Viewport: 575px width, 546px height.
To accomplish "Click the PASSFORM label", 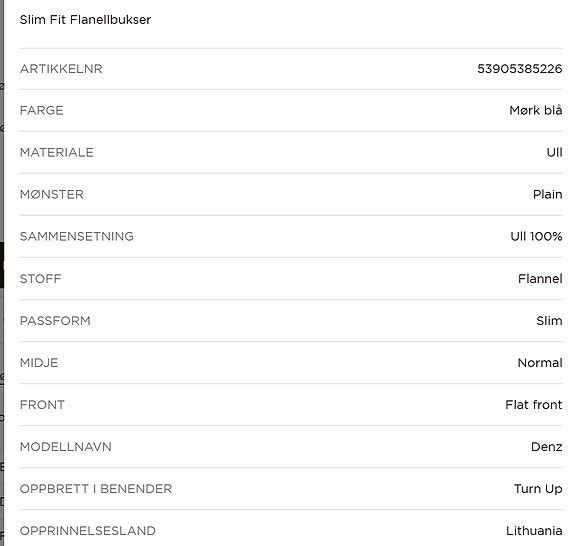I will point(55,321).
